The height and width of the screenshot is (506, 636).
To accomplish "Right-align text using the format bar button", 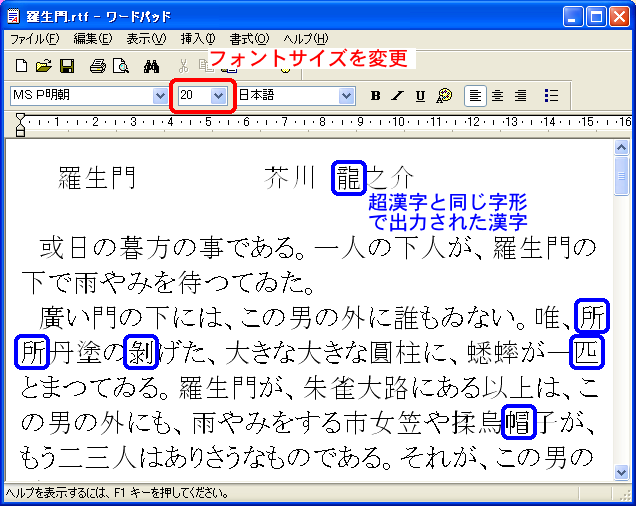I will click(x=520, y=96).
